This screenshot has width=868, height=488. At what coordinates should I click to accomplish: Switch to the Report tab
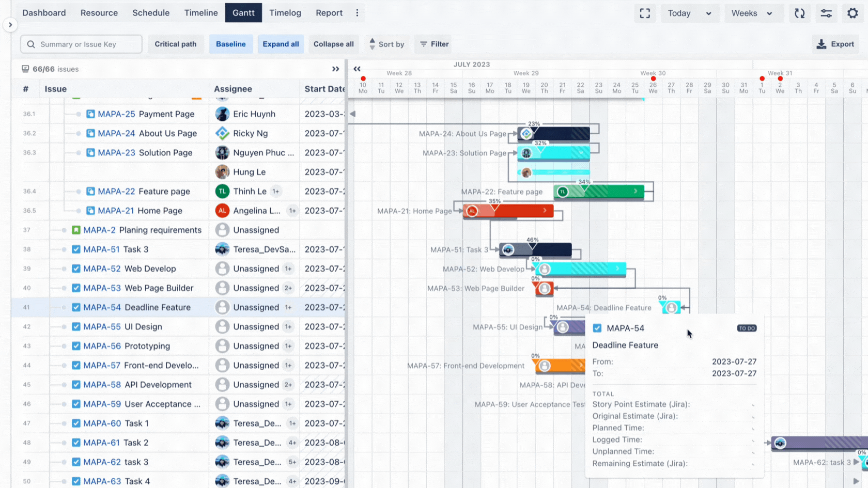tap(329, 12)
